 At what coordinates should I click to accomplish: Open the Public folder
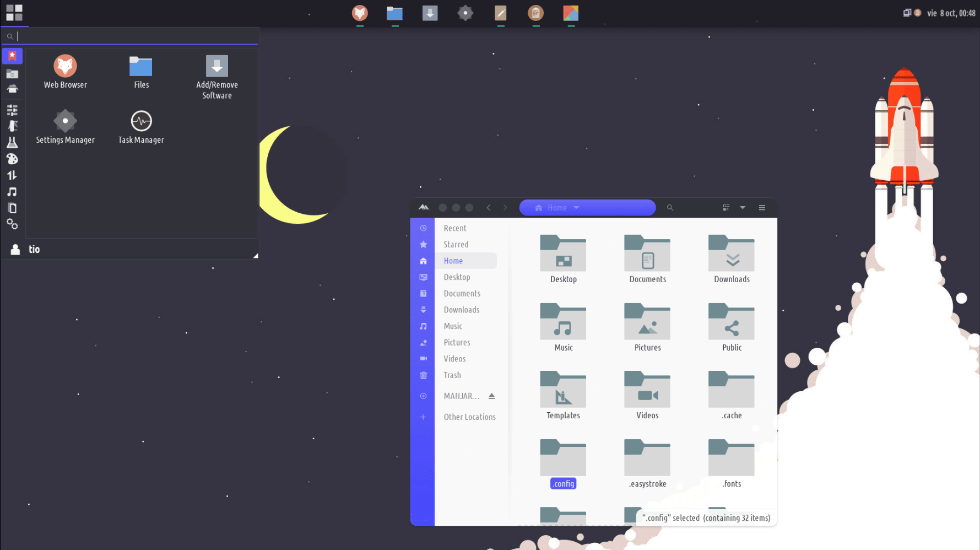731,328
